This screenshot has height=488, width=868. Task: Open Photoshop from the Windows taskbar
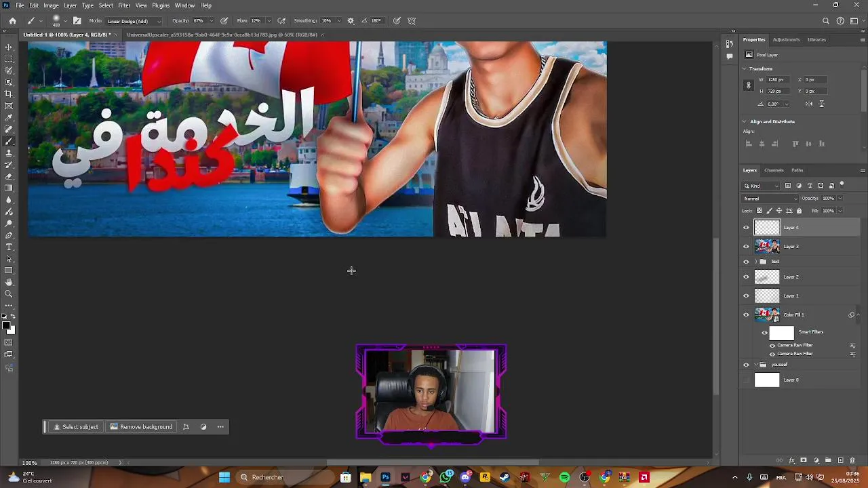pyautogui.click(x=385, y=477)
